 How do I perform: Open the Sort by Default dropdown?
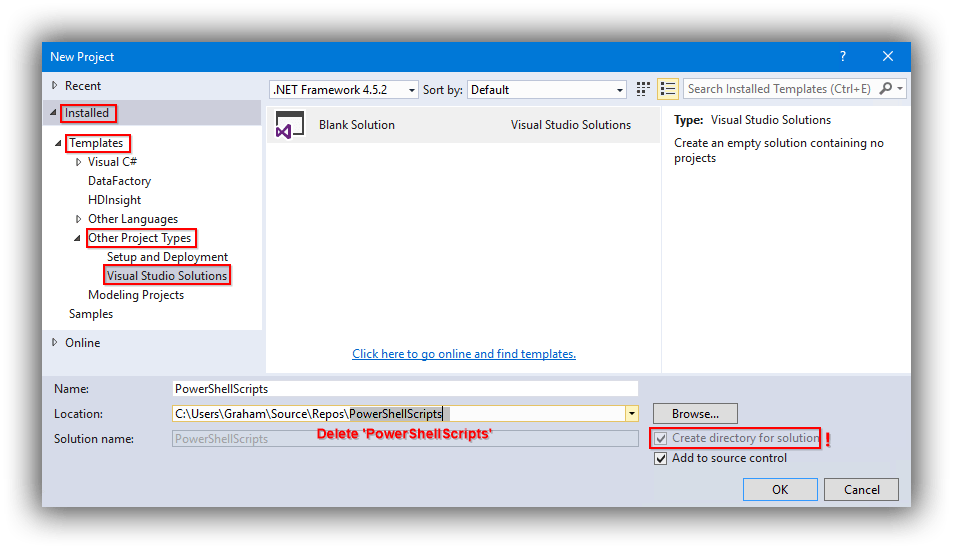[x=547, y=90]
